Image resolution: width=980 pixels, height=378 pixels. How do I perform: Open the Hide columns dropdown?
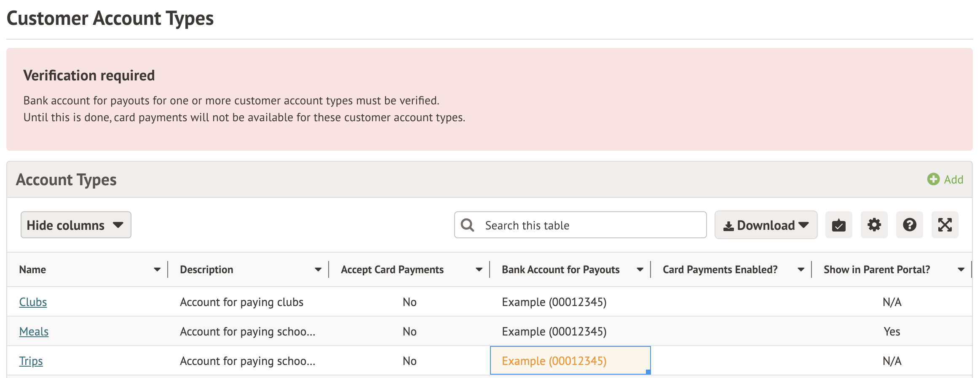click(x=76, y=225)
